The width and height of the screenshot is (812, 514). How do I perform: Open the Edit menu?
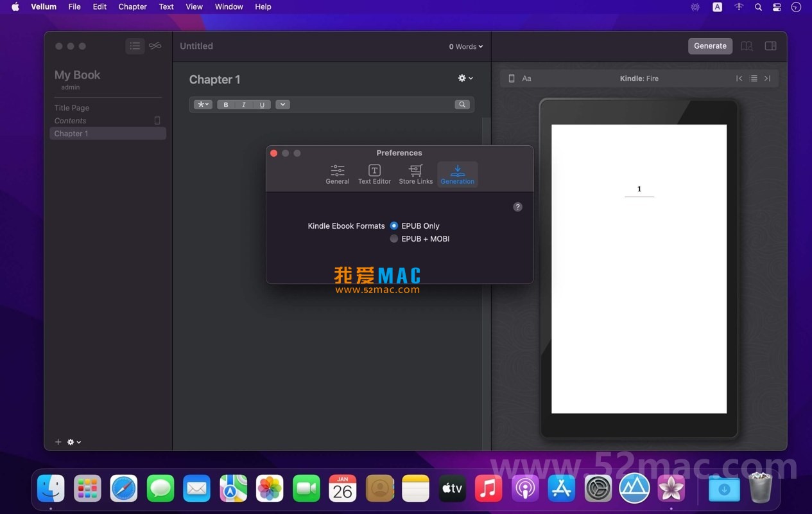99,6
